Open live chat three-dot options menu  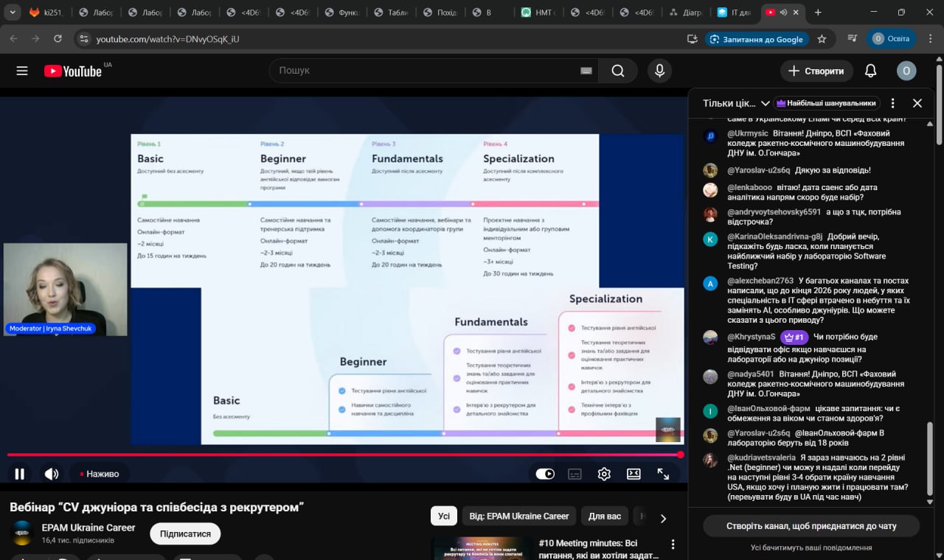(x=892, y=103)
